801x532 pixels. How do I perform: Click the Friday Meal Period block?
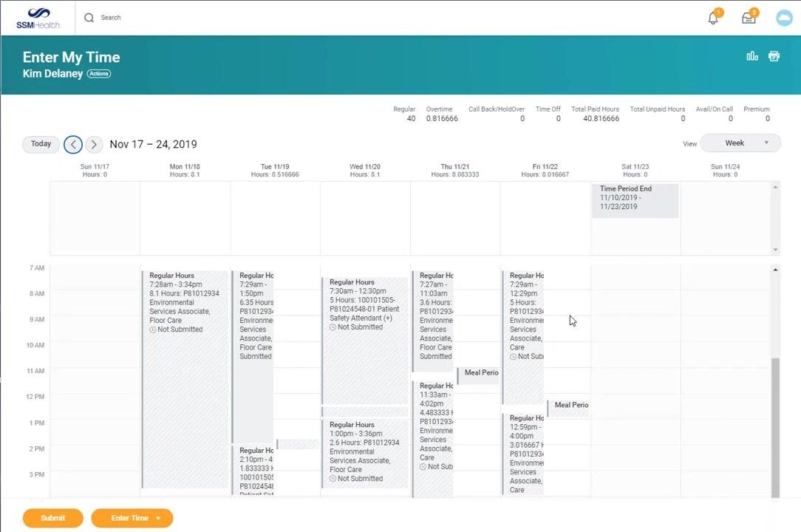coord(568,407)
